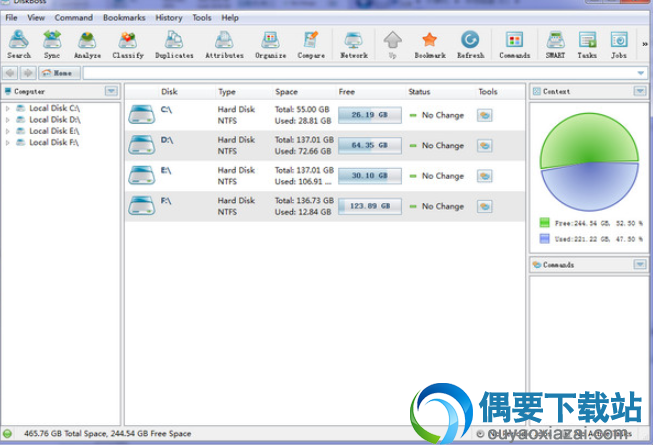Viewport: 653px width, 445px height.
Task: Navigate back with the left arrow
Action: [10, 73]
